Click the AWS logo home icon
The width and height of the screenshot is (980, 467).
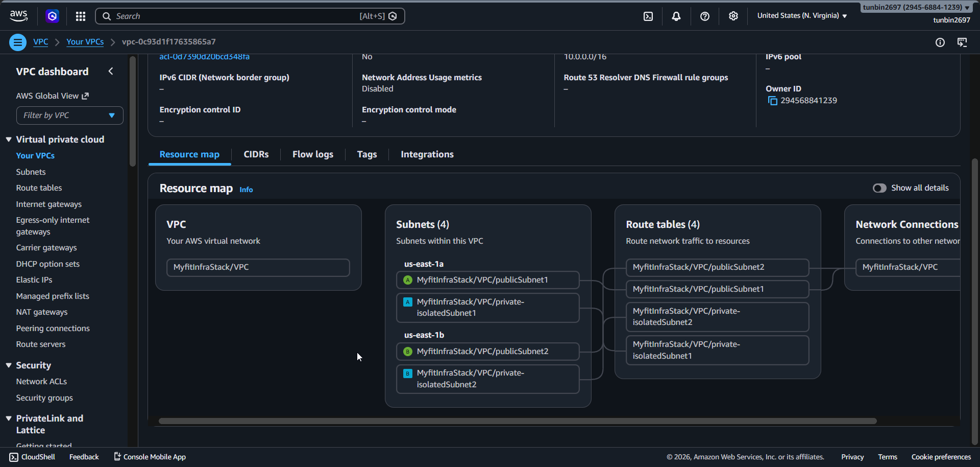tap(19, 16)
